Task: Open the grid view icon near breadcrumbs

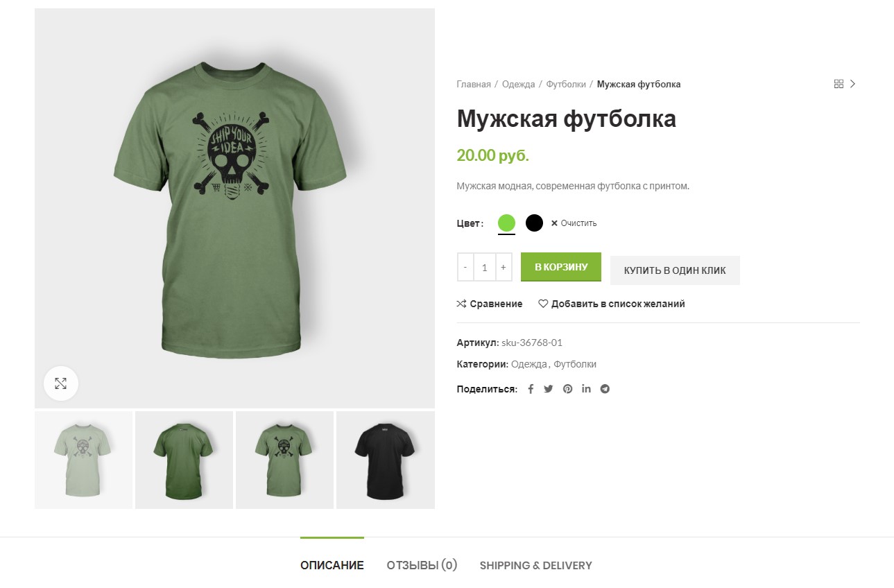Action: point(839,84)
